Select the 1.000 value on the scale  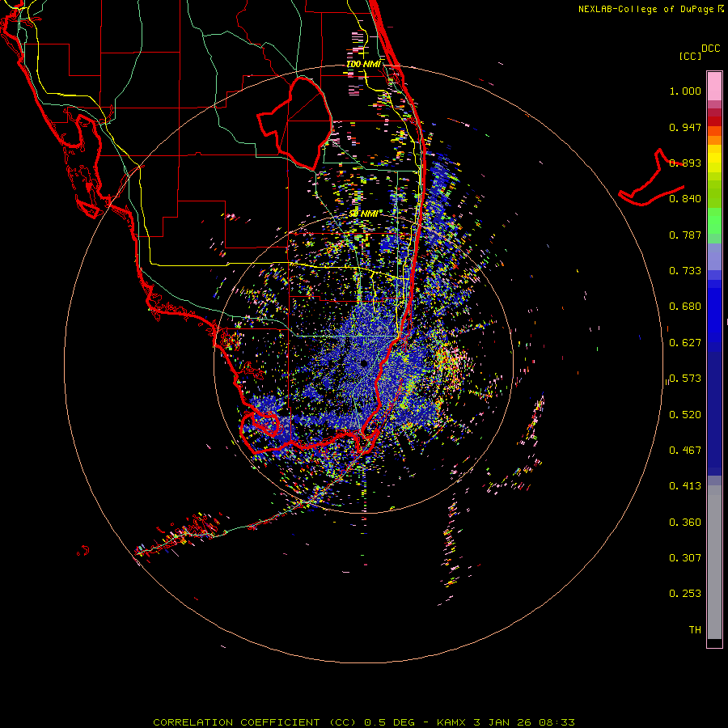pyautogui.click(x=685, y=91)
